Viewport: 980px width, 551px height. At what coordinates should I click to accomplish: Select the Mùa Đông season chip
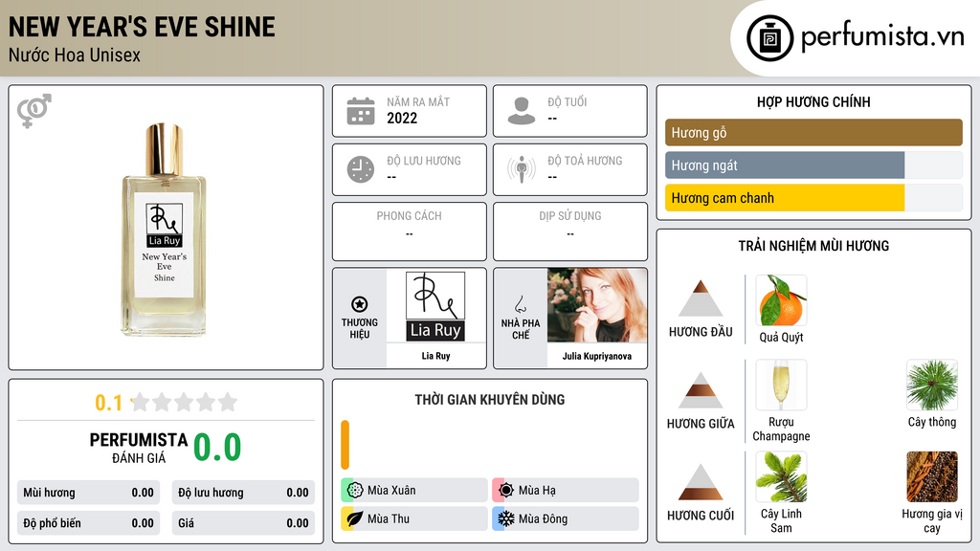(x=566, y=518)
